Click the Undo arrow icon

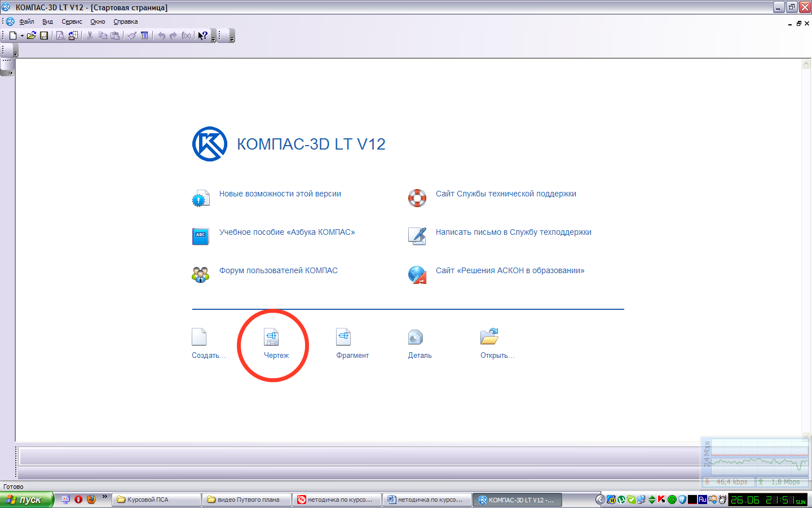pyautogui.click(x=161, y=36)
